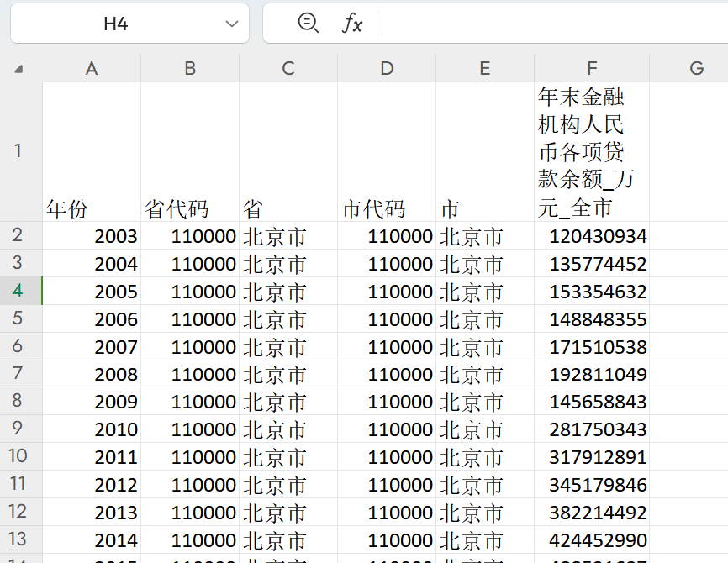This screenshot has height=563, width=728.
Task: Click the 年末金融机构人民币各项贷款余额 header cell
Action: pyautogui.click(x=592, y=152)
